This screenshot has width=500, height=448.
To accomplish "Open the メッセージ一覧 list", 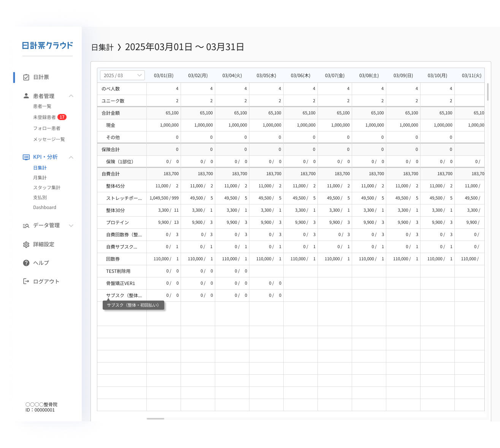I will point(48,139).
